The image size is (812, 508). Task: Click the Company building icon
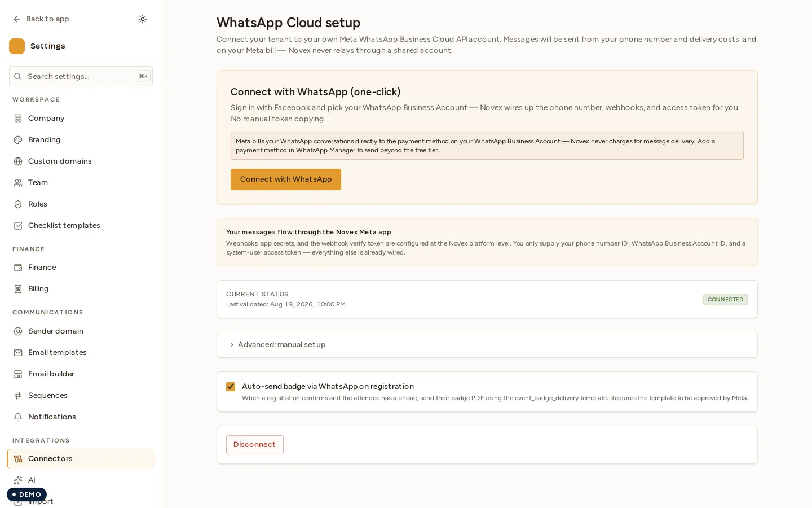(x=18, y=119)
